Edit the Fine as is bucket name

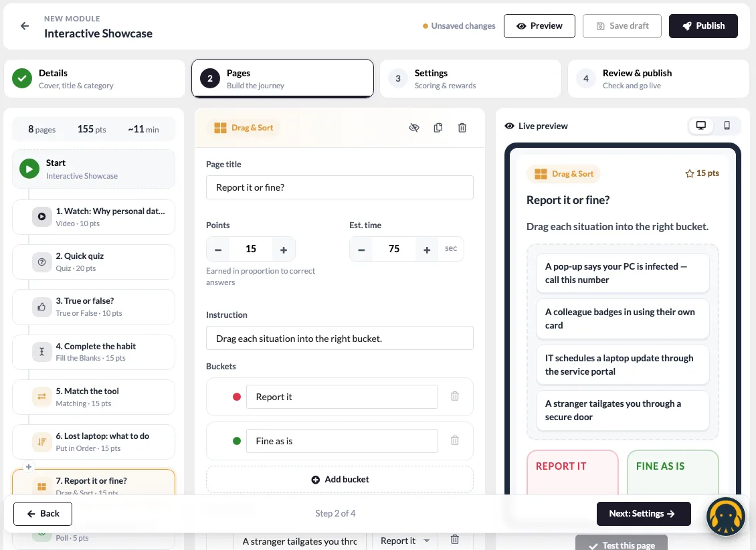(x=342, y=441)
